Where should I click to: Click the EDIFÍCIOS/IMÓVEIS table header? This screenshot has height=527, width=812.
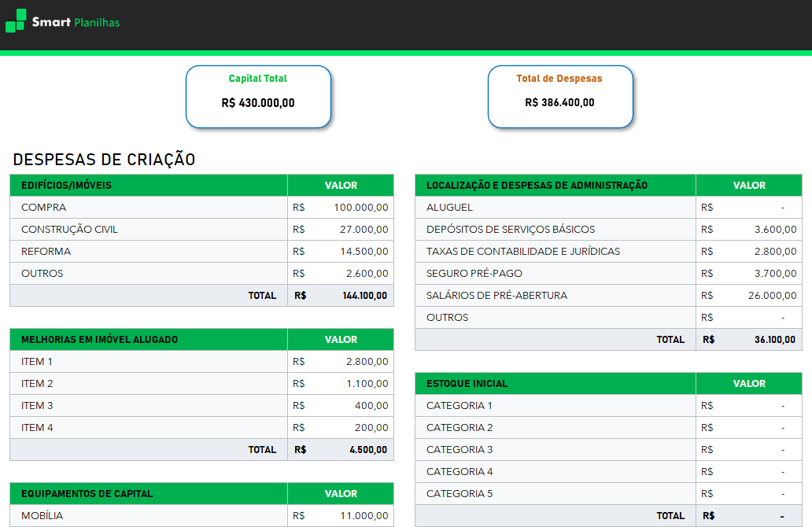point(148,185)
